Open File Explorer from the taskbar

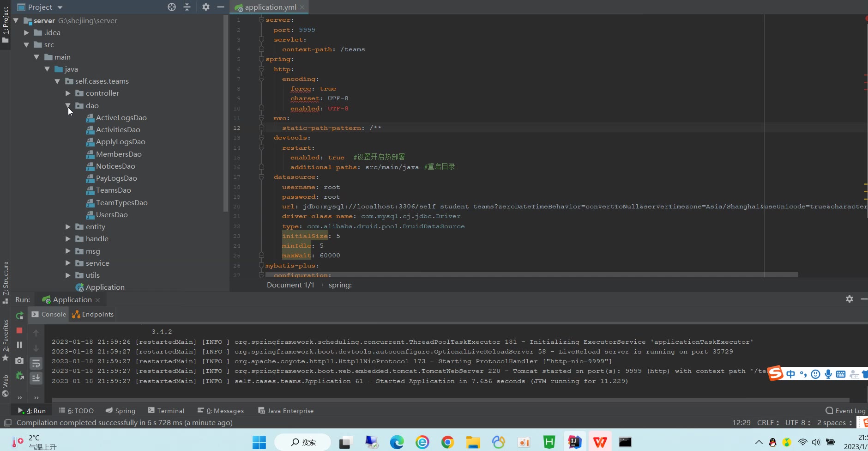[473, 442]
